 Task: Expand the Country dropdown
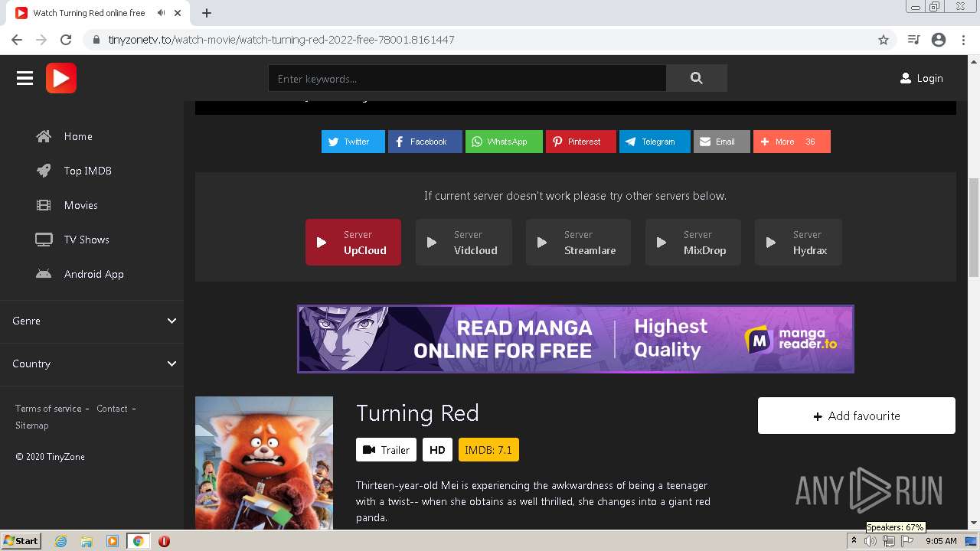(92, 364)
